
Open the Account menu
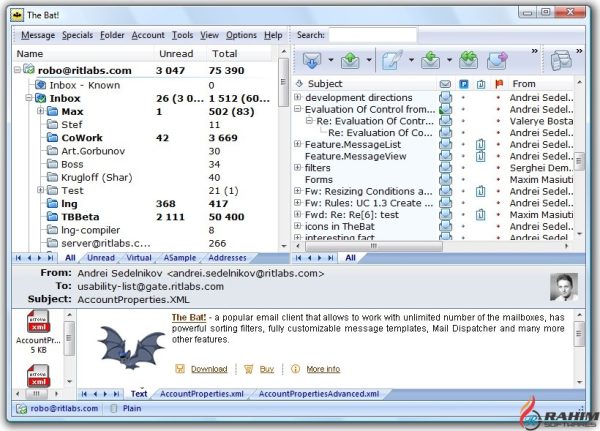148,35
